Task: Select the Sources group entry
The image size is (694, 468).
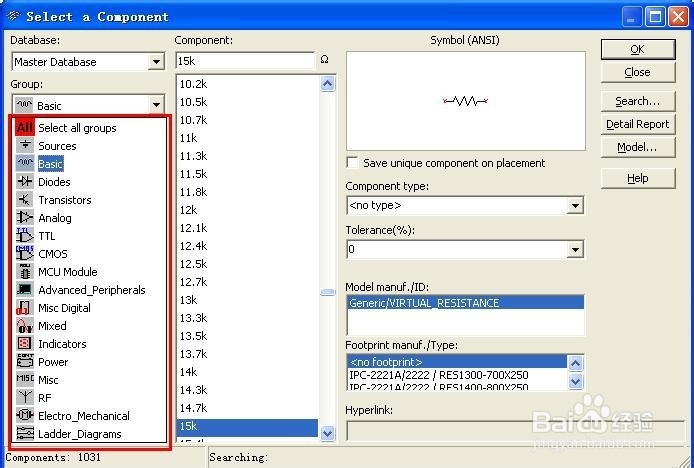Action: coord(57,146)
